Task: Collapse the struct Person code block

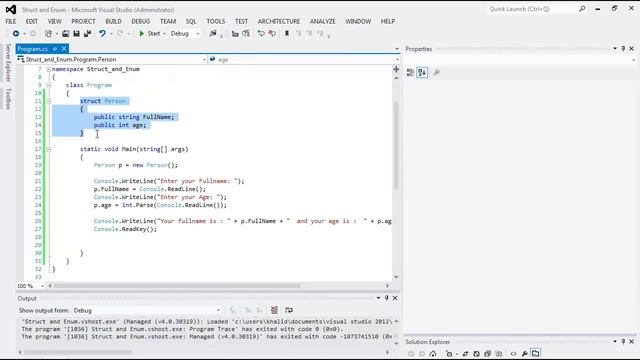Action: coord(49,101)
